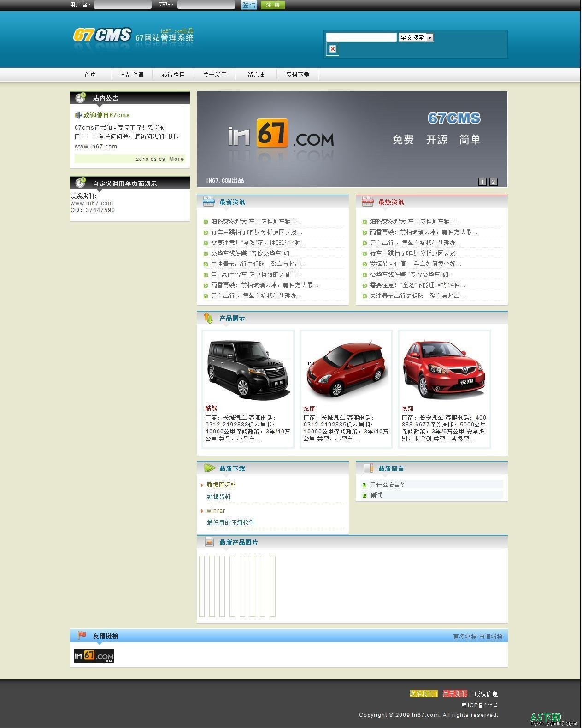
Task: Open 留言本 navigation item
Action: [256, 75]
